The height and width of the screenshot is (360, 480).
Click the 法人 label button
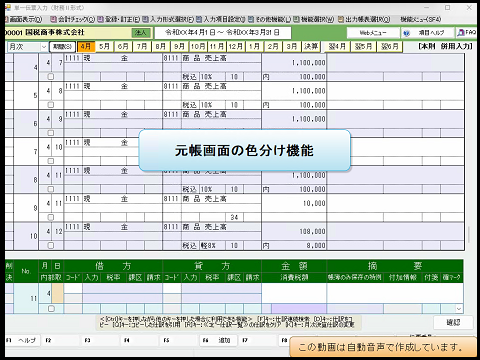(141, 33)
